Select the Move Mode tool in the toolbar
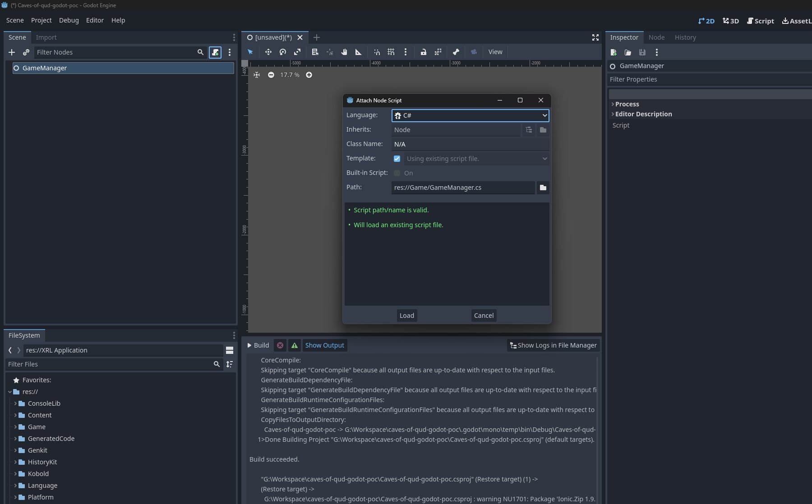812x504 pixels. tap(268, 52)
